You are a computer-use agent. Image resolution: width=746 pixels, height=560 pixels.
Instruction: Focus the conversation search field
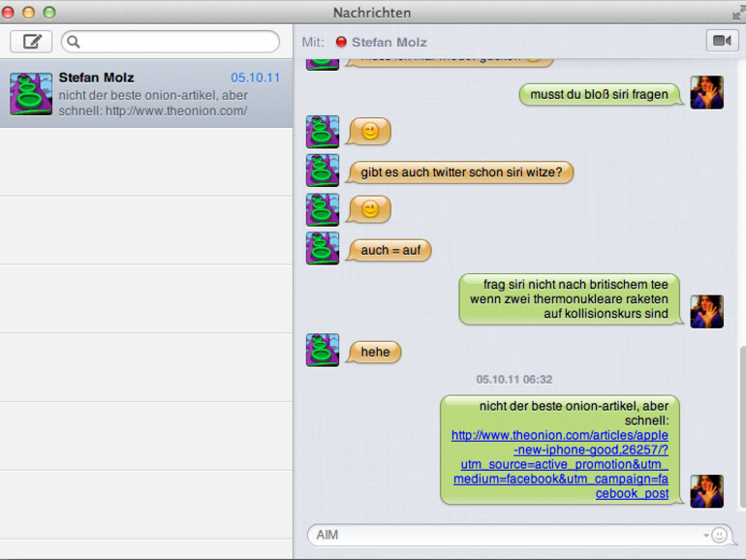pyautogui.click(x=171, y=42)
